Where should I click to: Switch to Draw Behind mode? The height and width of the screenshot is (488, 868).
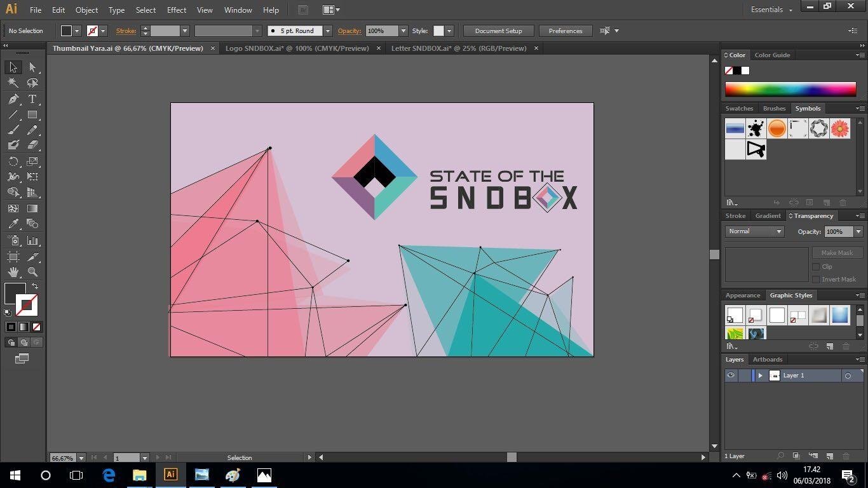[x=24, y=342]
